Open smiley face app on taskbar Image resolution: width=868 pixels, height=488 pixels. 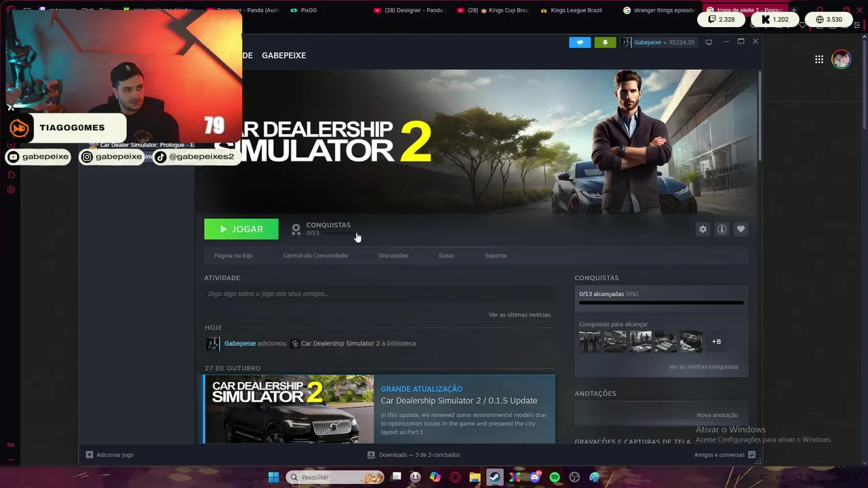point(415,477)
